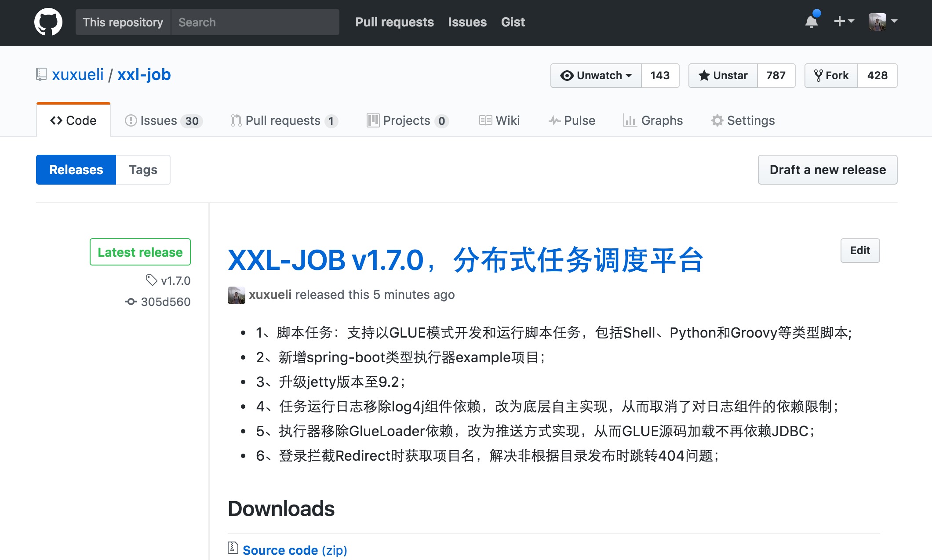Click the release note line beginning '6、登录拦截Redirect'
932x560 pixels.
click(488, 456)
